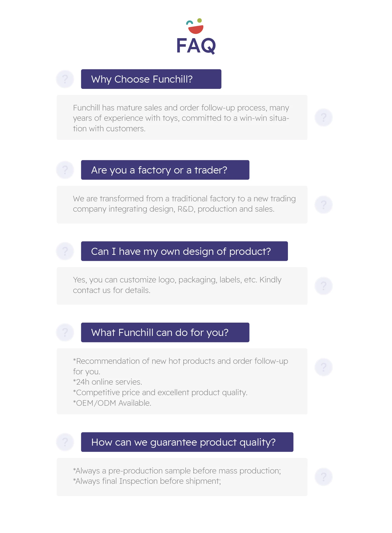
Task: Click question icon right of pre-production sample answer
Action: (324, 477)
